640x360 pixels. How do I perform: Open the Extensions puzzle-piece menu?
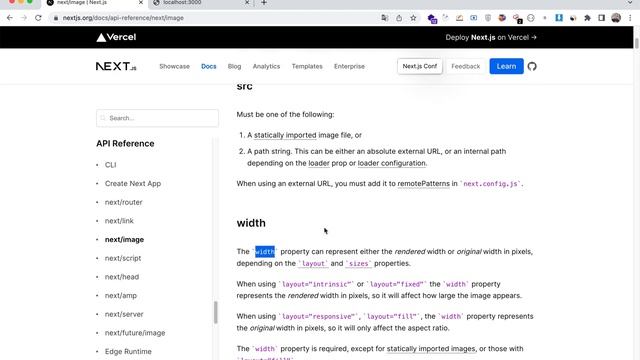click(x=587, y=18)
